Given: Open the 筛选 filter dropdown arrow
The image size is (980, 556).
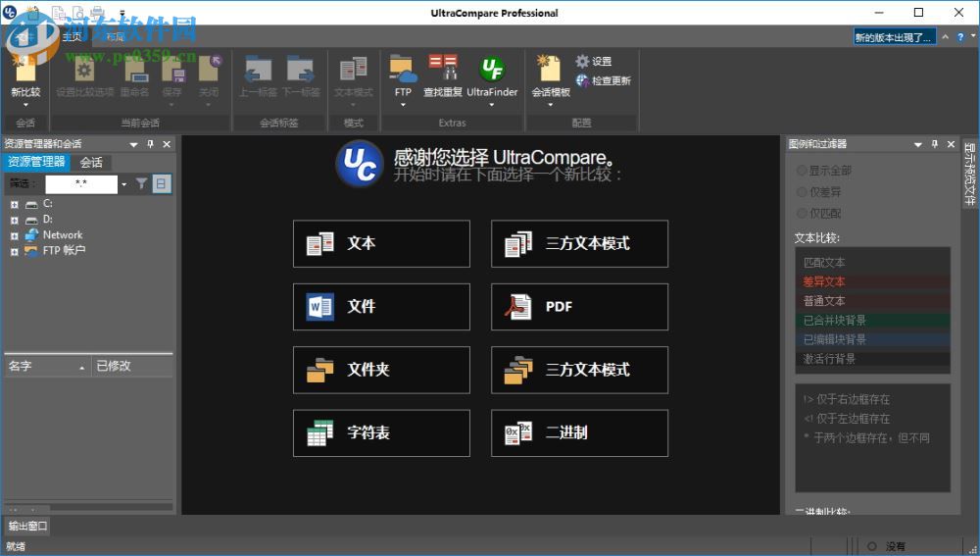Looking at the screenshot, I should click(x=123, y=184).
